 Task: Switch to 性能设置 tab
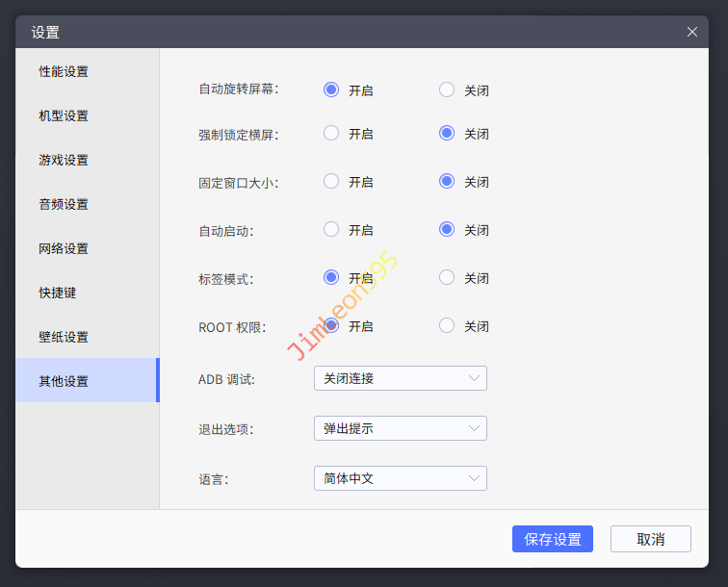[64, 71]
